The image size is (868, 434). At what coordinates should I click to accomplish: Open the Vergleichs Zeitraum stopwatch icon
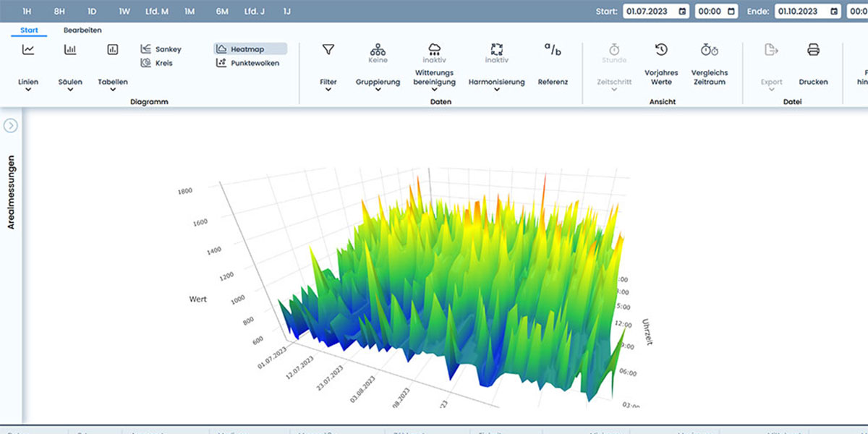(x=710, y=49)
